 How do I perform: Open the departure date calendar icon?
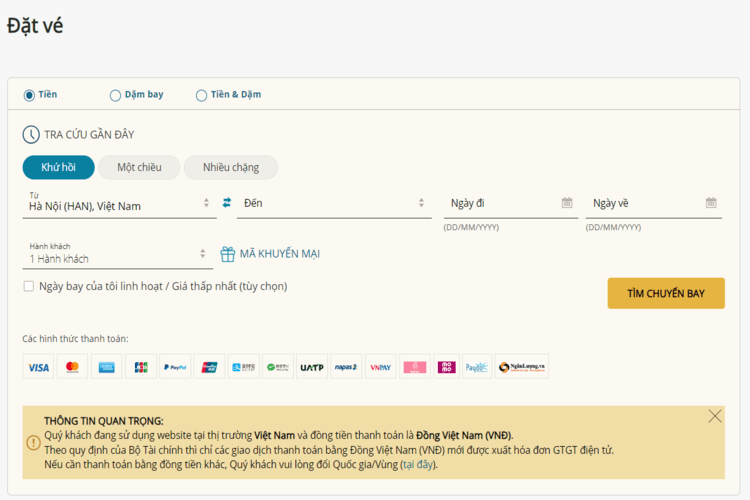pyautogui.click(x=567, y=203)
